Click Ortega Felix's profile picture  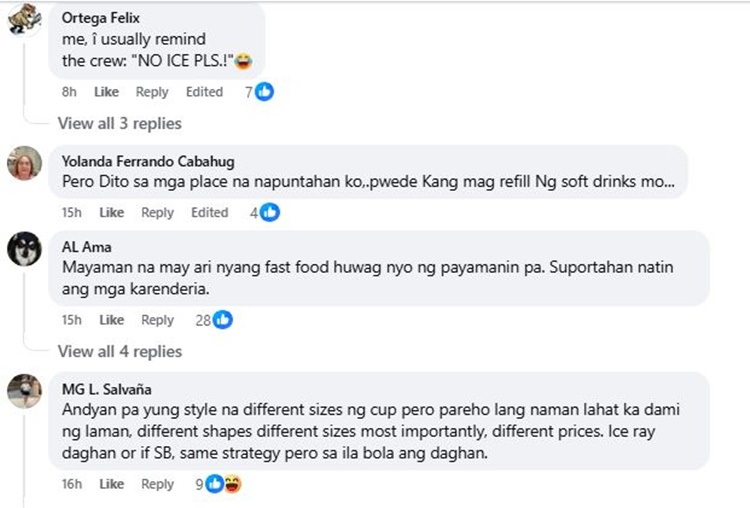[x=24, y=20]
